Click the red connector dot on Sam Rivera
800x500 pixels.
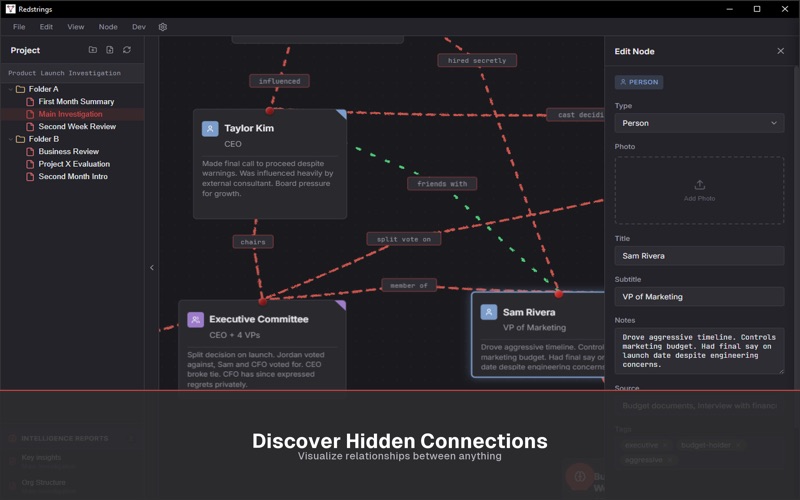559,293
